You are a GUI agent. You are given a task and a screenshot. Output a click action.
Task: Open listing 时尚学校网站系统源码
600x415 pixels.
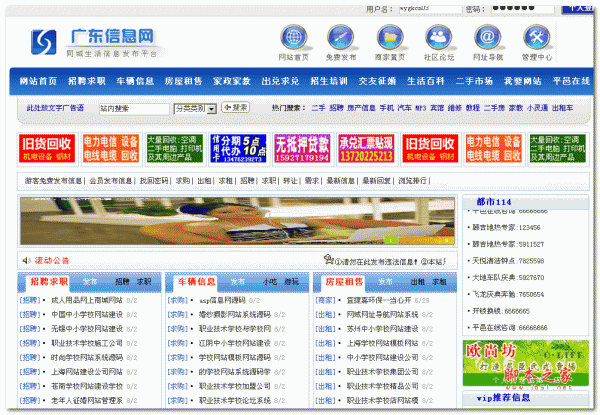coord(87,358)
